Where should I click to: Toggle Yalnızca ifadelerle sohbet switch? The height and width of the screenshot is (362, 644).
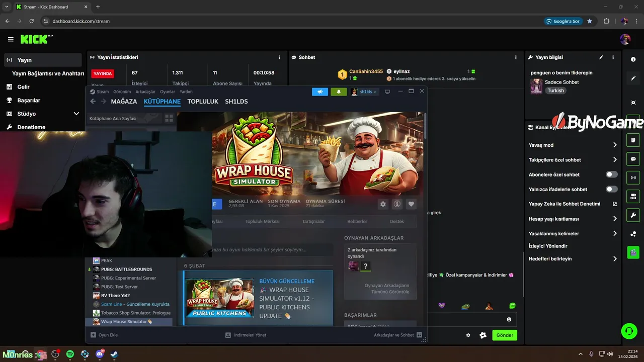point(611,189)
